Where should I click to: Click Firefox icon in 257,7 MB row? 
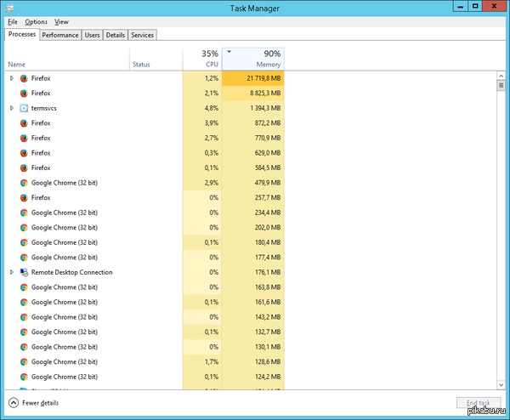[x=24, y=198]
